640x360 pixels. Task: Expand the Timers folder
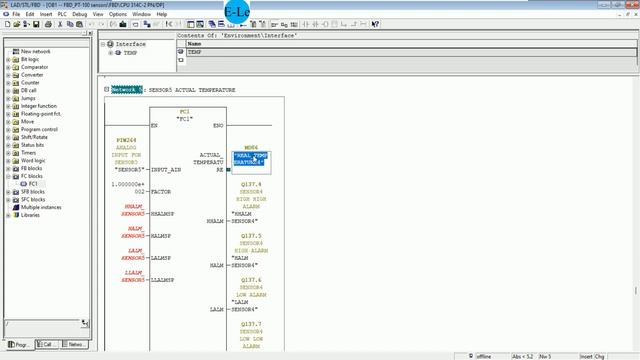coord(8,153)
